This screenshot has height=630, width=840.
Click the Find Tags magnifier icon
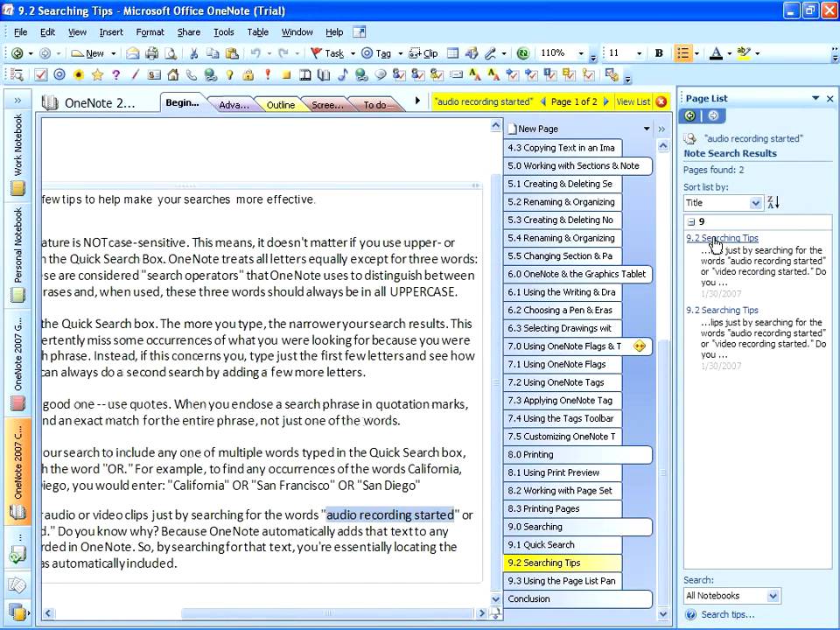click(17, 75)
